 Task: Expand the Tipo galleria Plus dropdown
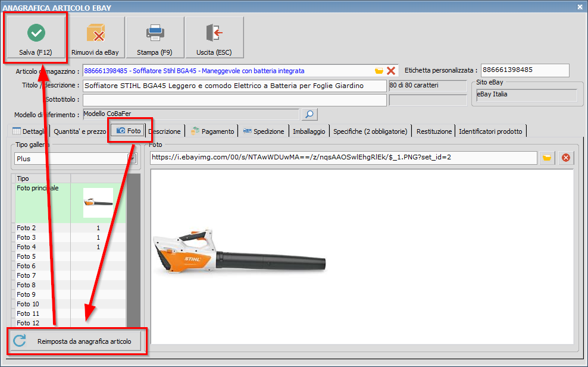[x=132, y=159]
